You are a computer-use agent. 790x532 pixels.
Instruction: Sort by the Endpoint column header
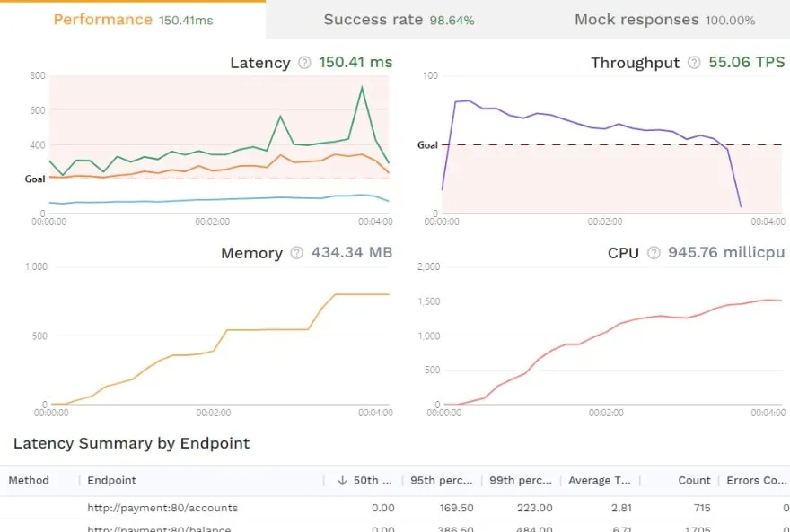tap(111, 480)
